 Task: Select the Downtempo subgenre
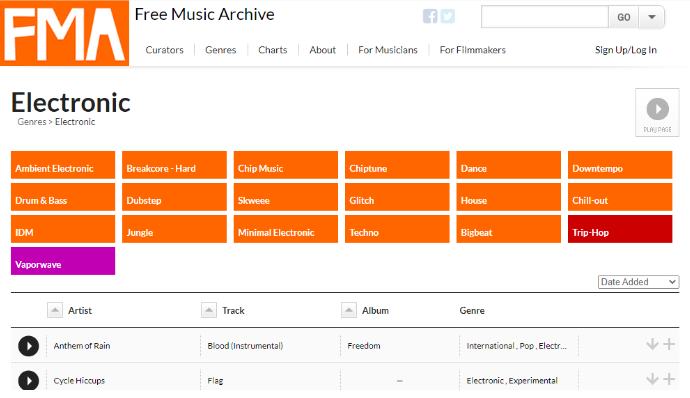(620, 165)
